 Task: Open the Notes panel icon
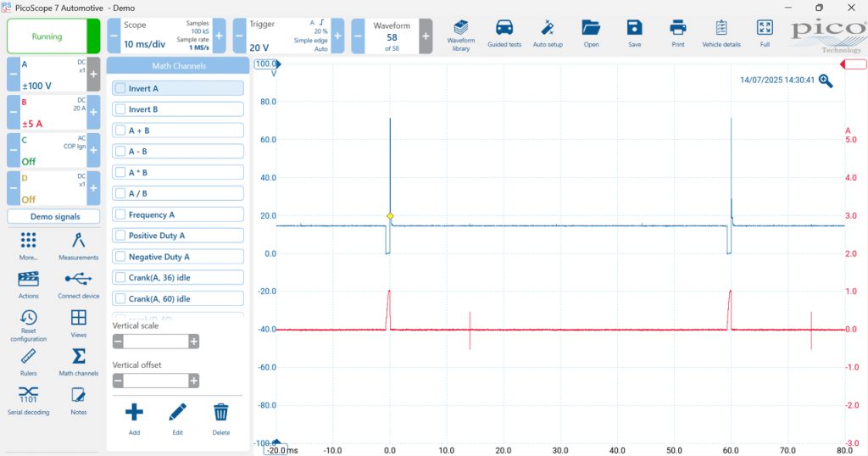(x=79, y=401)
